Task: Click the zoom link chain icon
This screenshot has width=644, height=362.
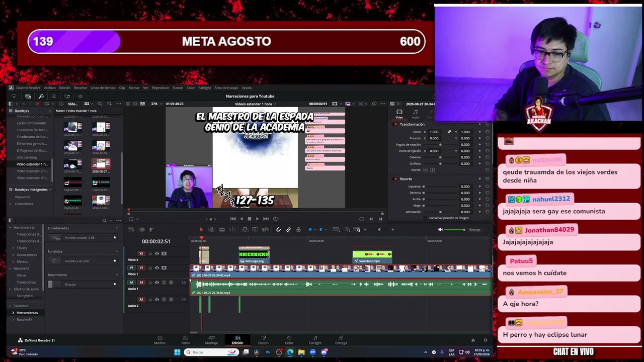Action: (x=449, y=132)
